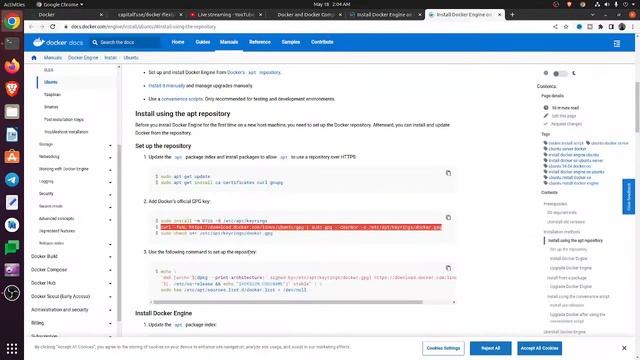This screenshot has height=360, width=640.
Task: Click the sidebar vertical scrollbar
Action: pos(119,233)
